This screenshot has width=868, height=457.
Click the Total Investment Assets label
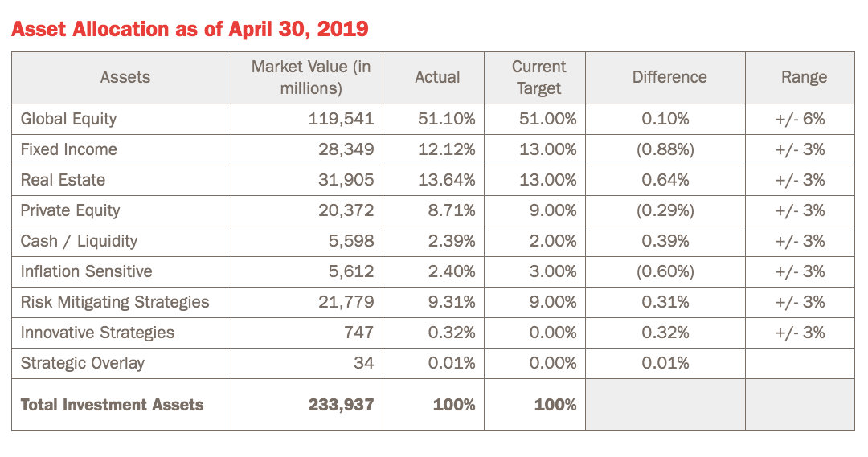point(113,405)
